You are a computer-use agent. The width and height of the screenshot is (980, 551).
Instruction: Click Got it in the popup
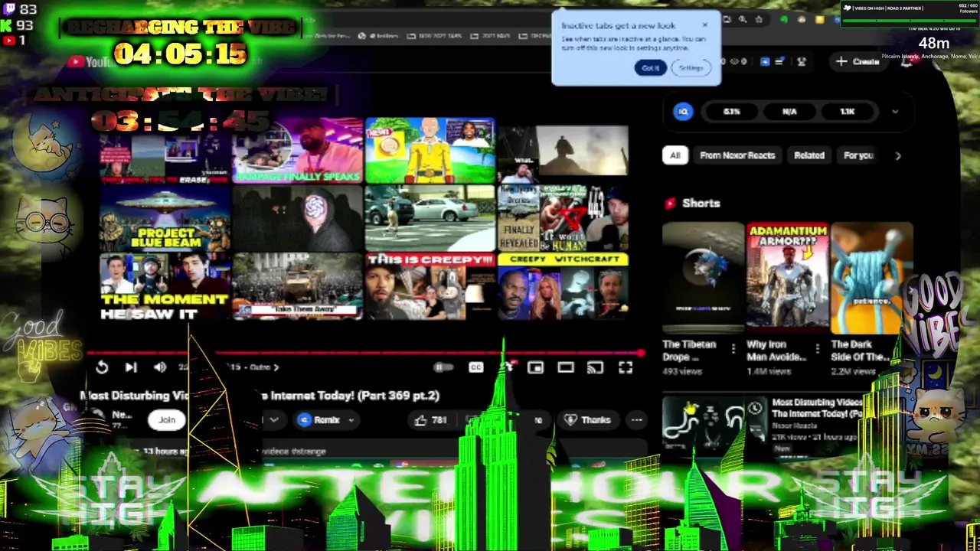[x=650, y=68]
